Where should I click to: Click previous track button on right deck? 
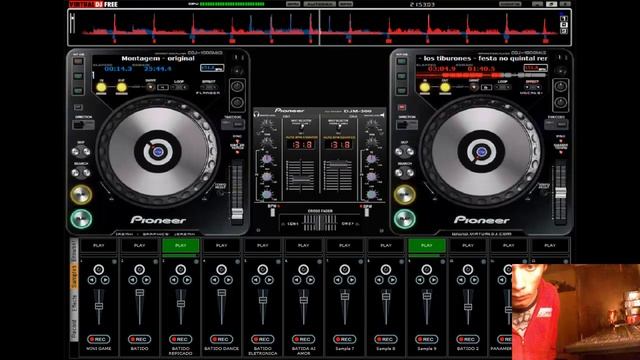click(399, 152)
